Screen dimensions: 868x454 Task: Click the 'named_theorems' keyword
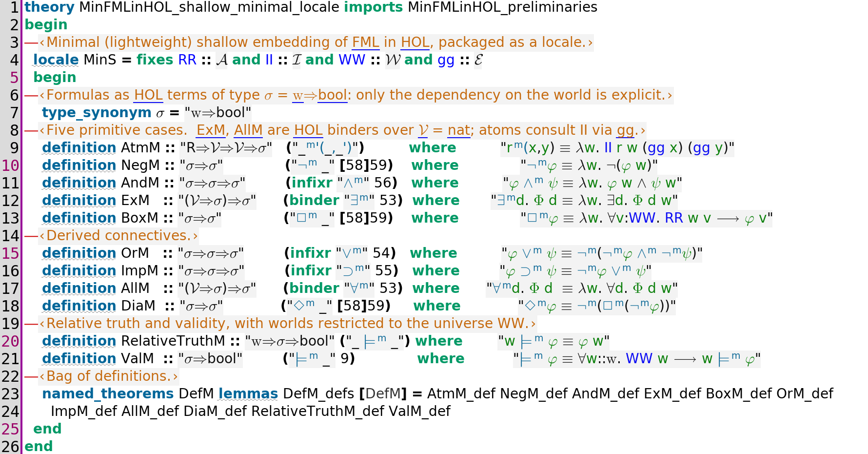pyautogui.click(x=108, y=394)
